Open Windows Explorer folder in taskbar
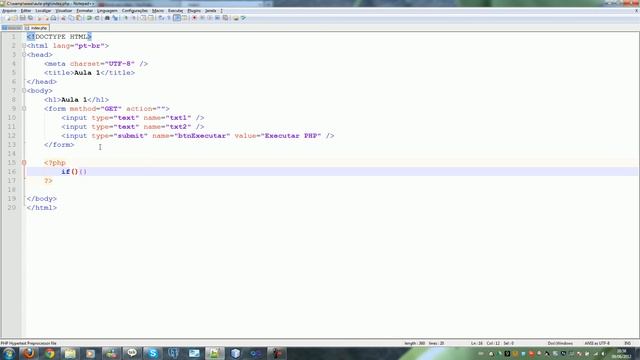 [70, 353]
